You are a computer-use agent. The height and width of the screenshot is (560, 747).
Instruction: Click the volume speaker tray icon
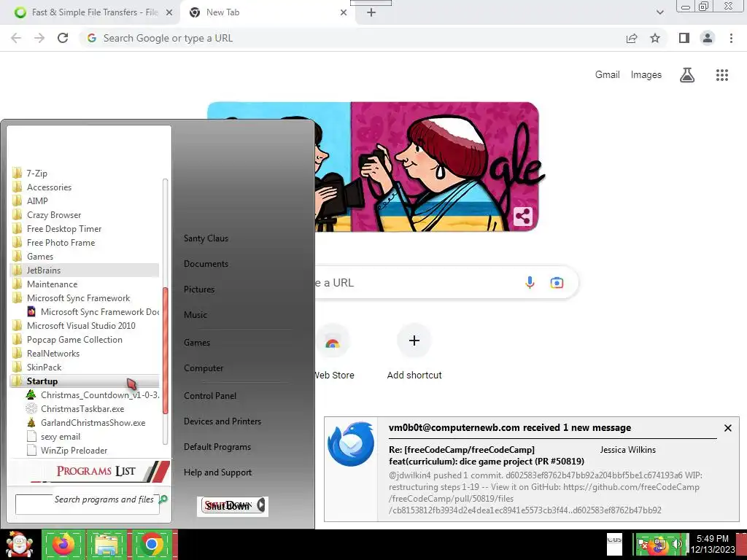coord(677,544)
